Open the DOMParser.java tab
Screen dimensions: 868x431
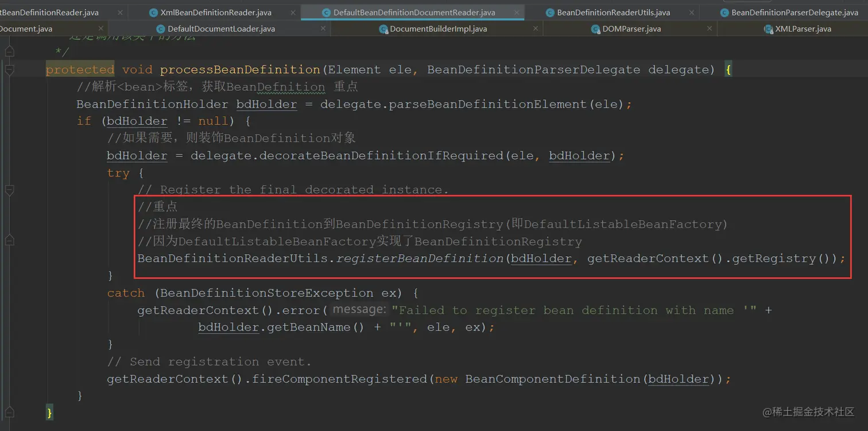click(631, 29)
